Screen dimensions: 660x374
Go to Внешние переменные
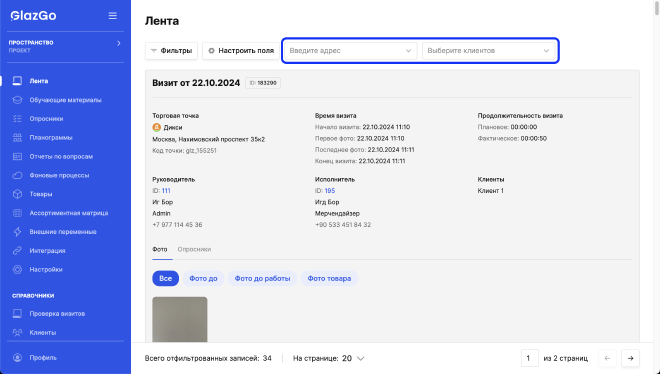tap(63, 232)
